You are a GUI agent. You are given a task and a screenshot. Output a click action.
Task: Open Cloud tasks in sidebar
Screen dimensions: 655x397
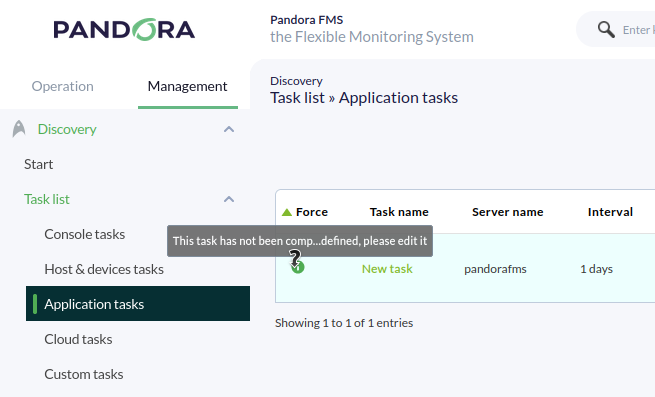[79, 339]
